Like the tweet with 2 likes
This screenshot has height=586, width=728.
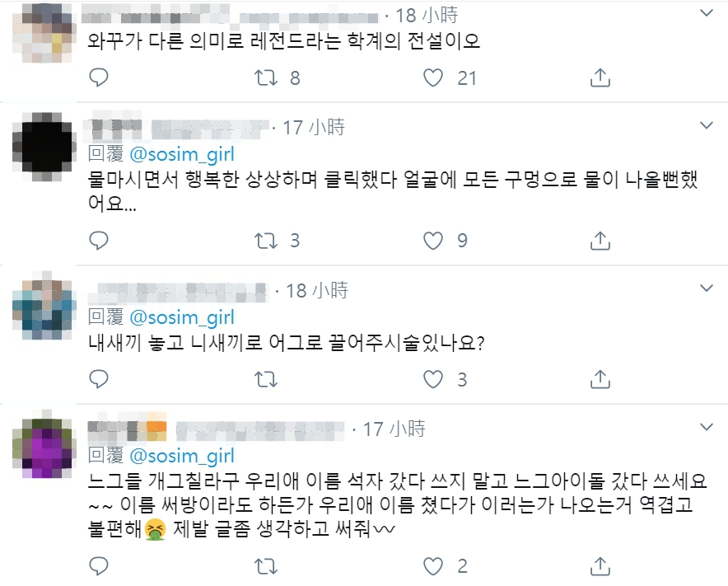click(x=433, y=565)
